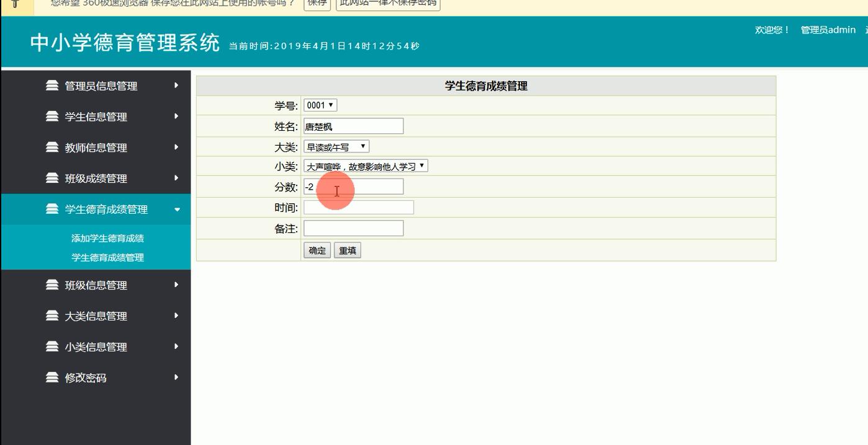Expand the 修改密码 arrow
The height and width of the screenshot is (445, 868).
[x=177, y=377]
